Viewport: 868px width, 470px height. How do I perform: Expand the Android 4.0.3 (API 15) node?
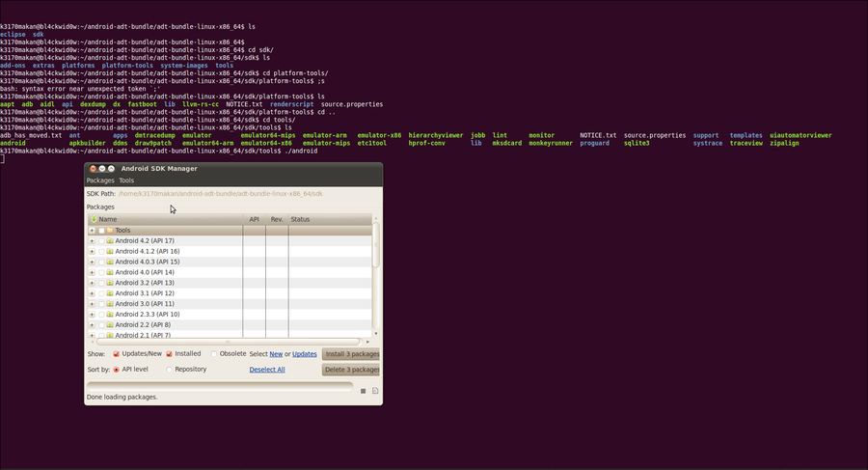92,263
